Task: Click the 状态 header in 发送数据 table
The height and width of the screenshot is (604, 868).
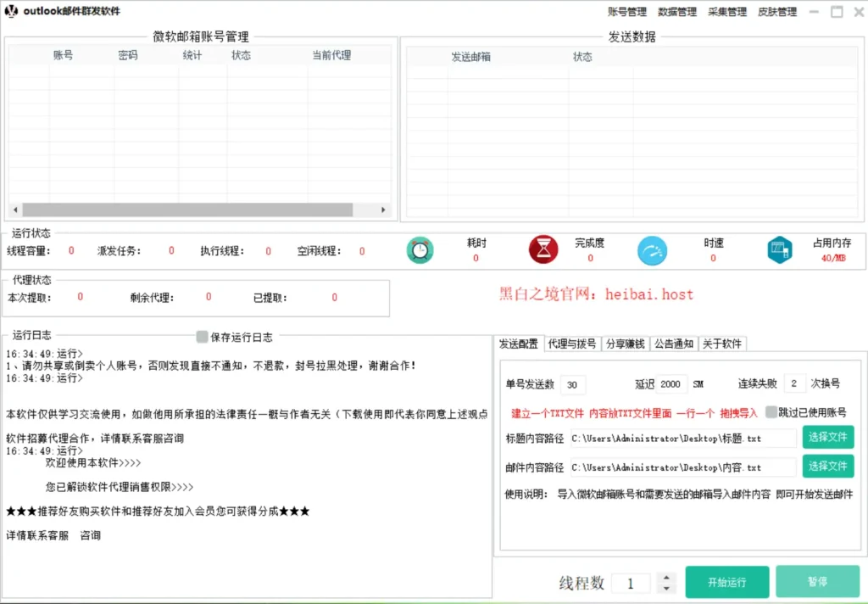Action: click(x=582, y=57)
